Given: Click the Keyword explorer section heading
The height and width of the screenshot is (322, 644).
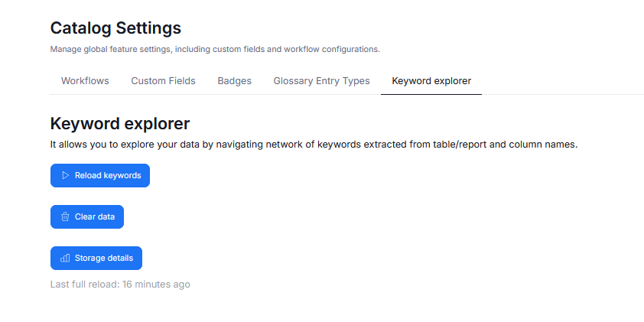Looking at the screenshot, I should (119, 123).
